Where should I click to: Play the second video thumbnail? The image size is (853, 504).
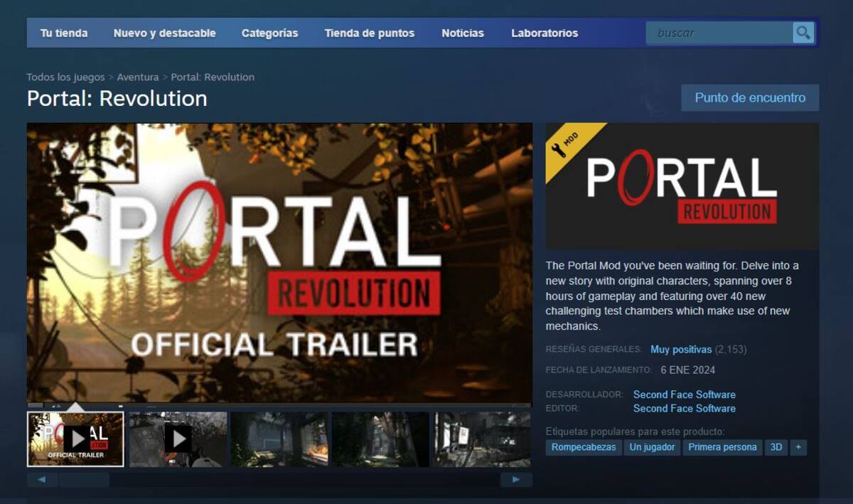(x=178, y=439)
